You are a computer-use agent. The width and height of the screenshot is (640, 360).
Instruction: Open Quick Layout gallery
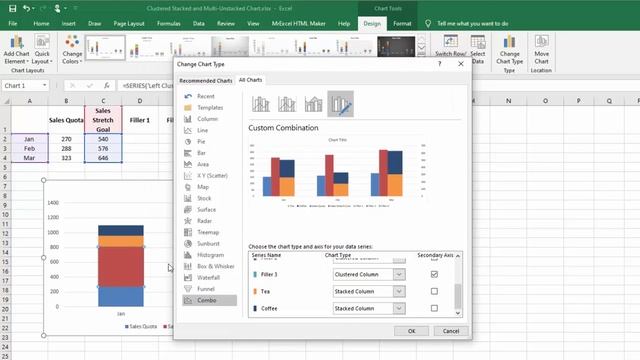(42, 50)
